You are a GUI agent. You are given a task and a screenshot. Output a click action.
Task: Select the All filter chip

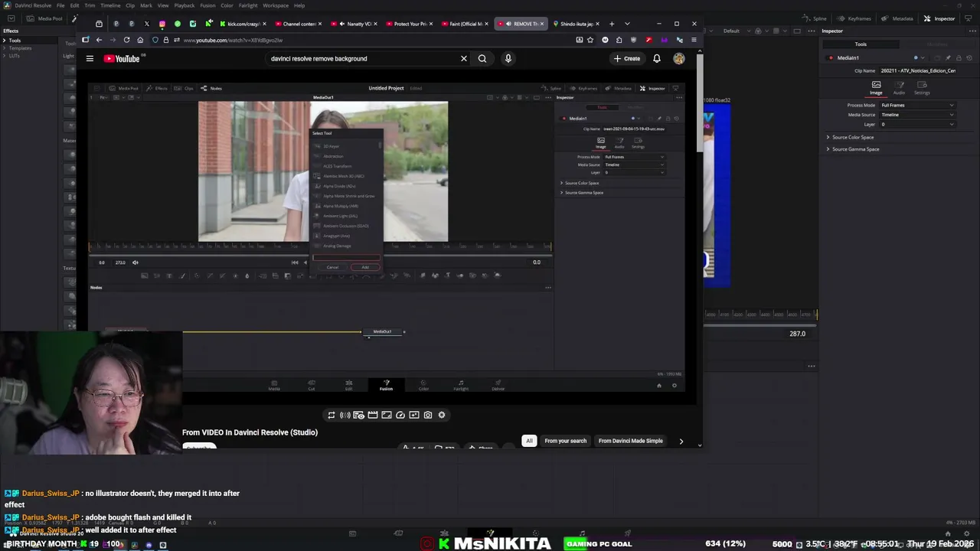tap(529, 441)
